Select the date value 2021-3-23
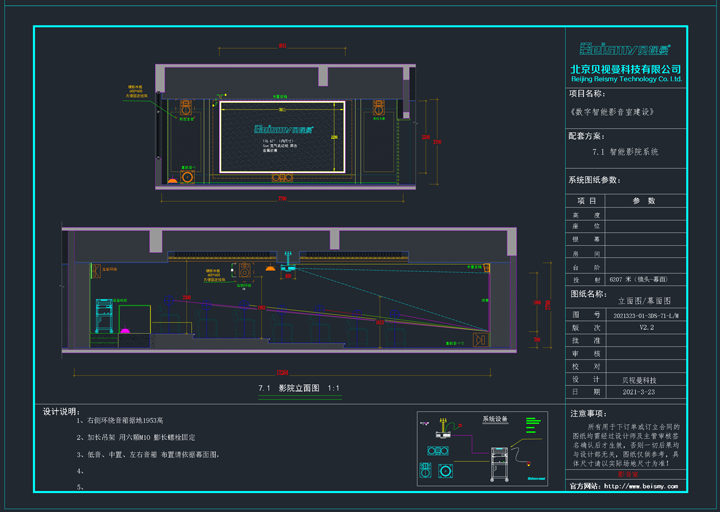720x512 pixels. tap(639, 392)
